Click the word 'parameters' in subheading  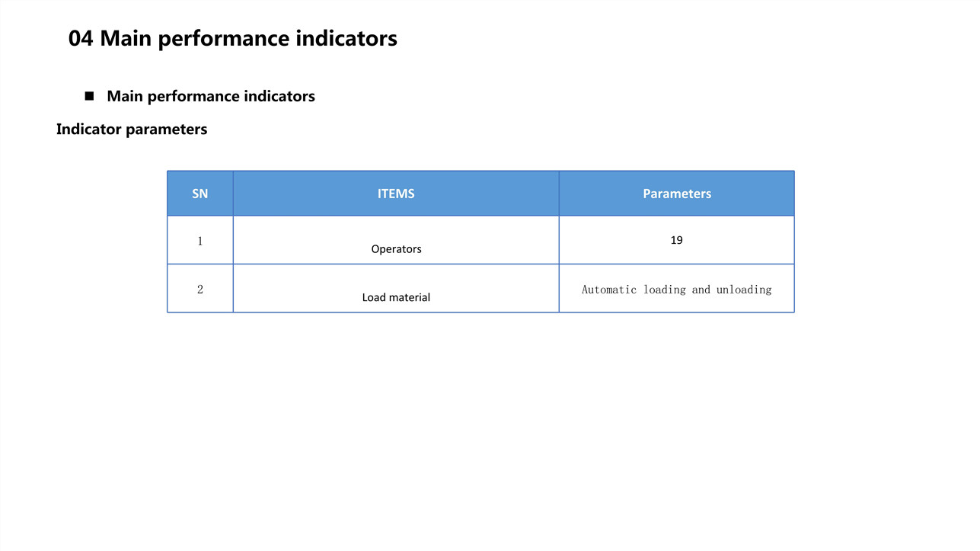[x=166, y=130]
